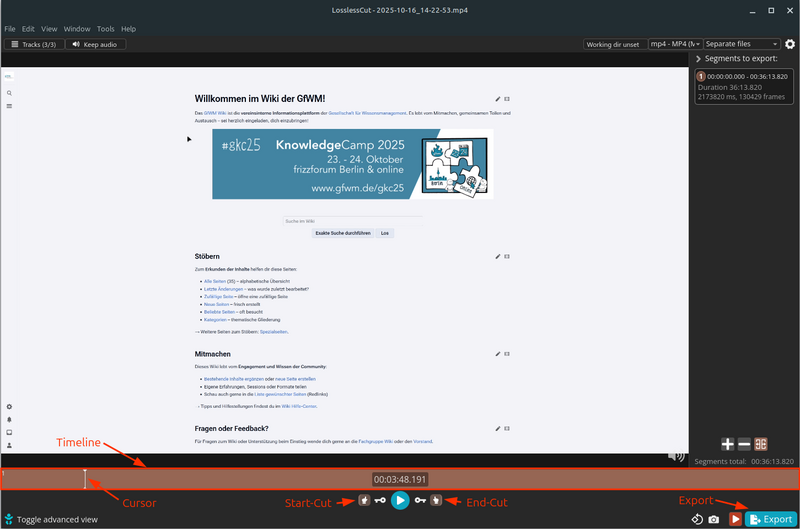
Task: Open mp4 - MP4 output format dropdown
Action: 676,44
